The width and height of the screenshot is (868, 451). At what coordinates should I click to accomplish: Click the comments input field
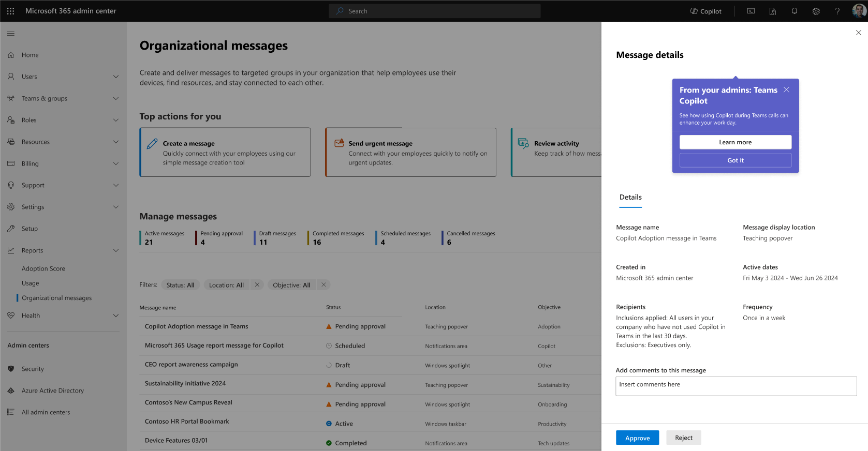736,386
